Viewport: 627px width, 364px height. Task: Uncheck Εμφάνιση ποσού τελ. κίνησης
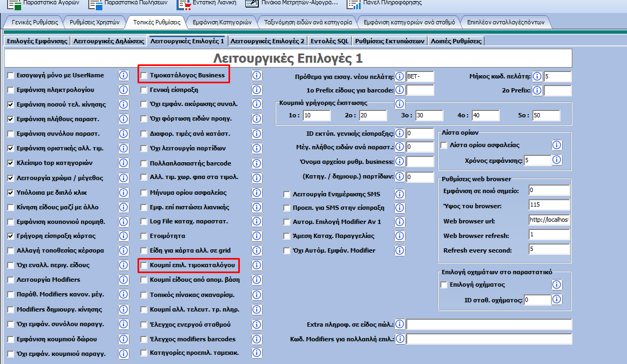point(10,104)
